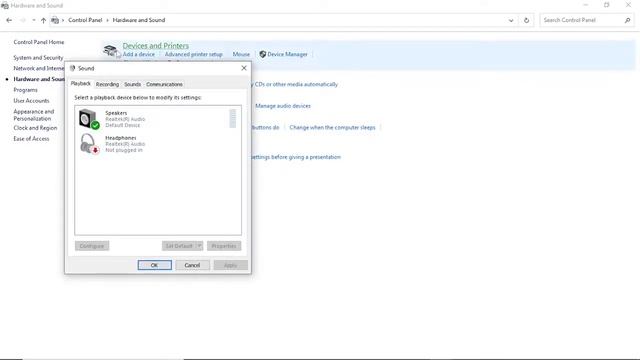The height and width of the screenshot is (360, 640).
Task: Select Control Panel in the breadcrumb
Action: [85, 20]
